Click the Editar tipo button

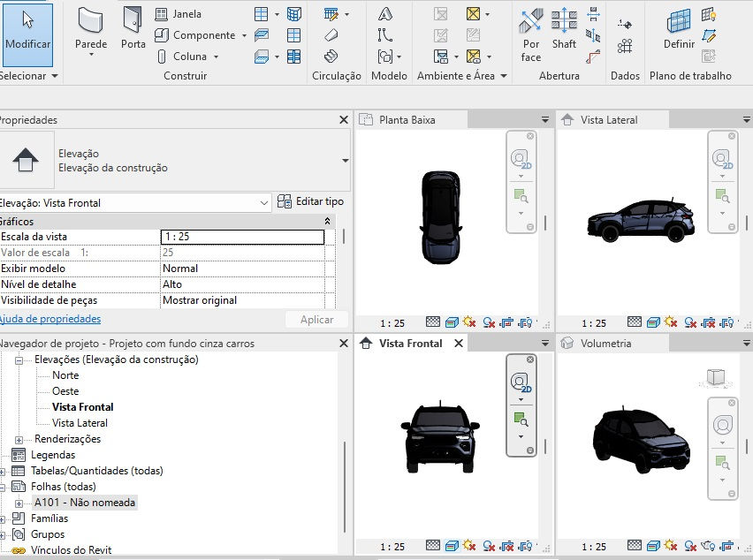(x=311, y=201)
